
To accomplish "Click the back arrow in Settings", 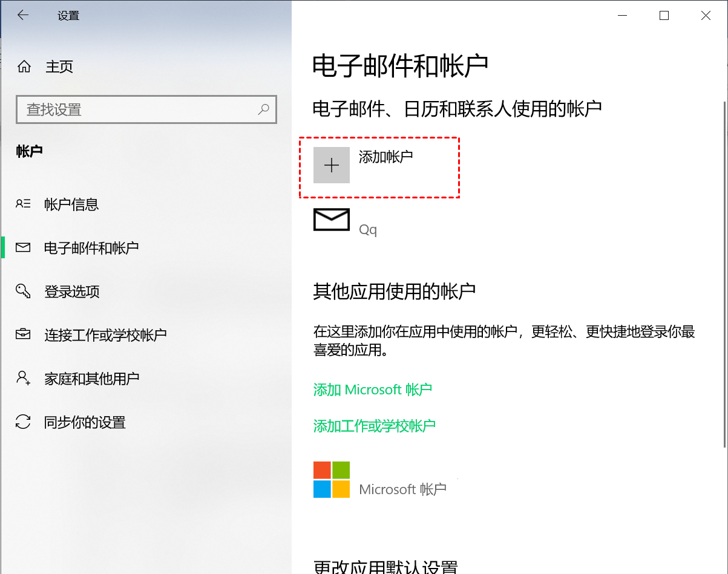I will click(x=23, y=16).
